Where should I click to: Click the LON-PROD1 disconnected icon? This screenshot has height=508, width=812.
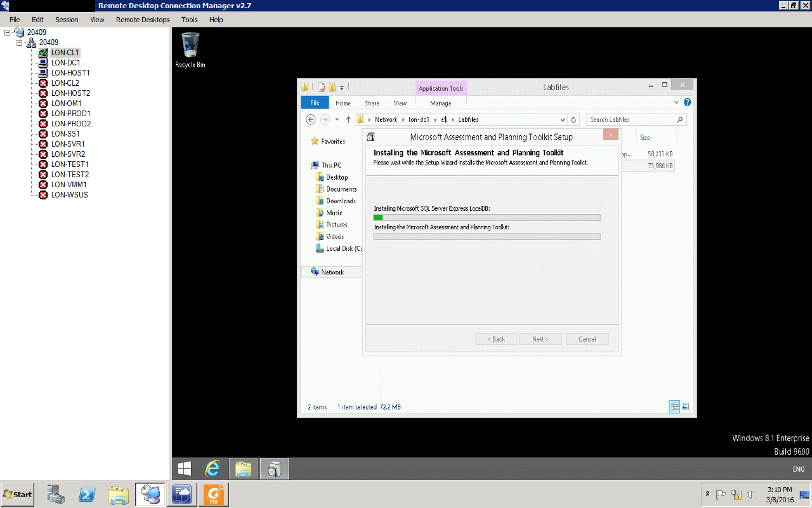pyautogui.click(x=43, y=114)
